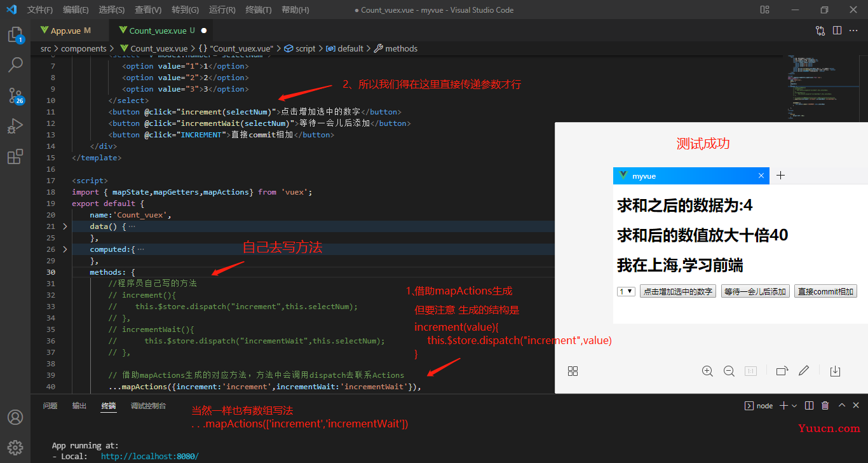Open the Search view in activity bar

[15, 64]
